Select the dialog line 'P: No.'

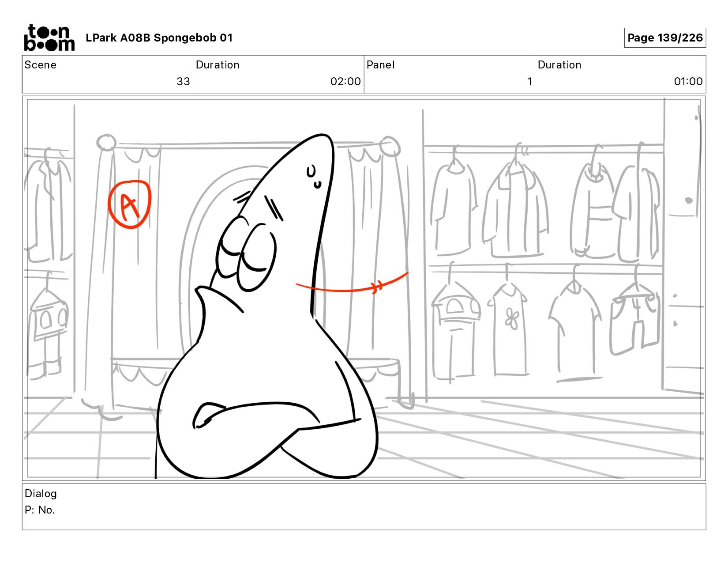[x=40, y=510]
